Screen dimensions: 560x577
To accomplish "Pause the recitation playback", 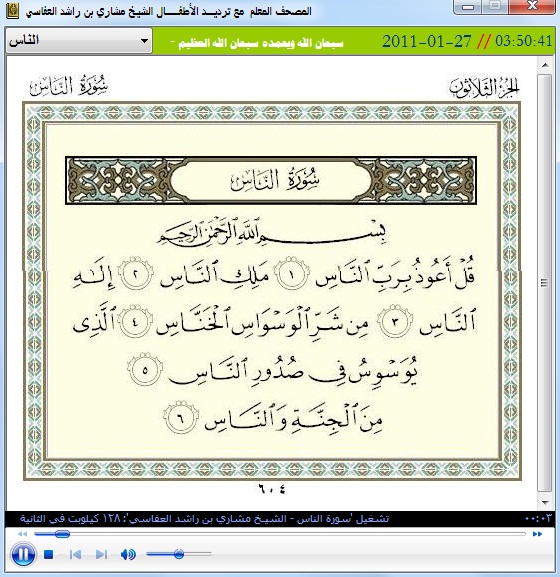I will [23, 554].
